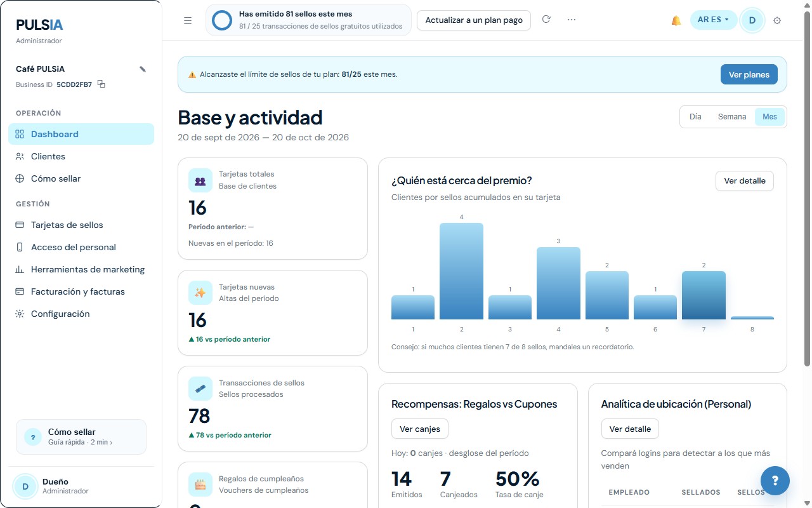Click the D user avatar in header
This screenshot has height=508, width=812.
tap(752, 20)
